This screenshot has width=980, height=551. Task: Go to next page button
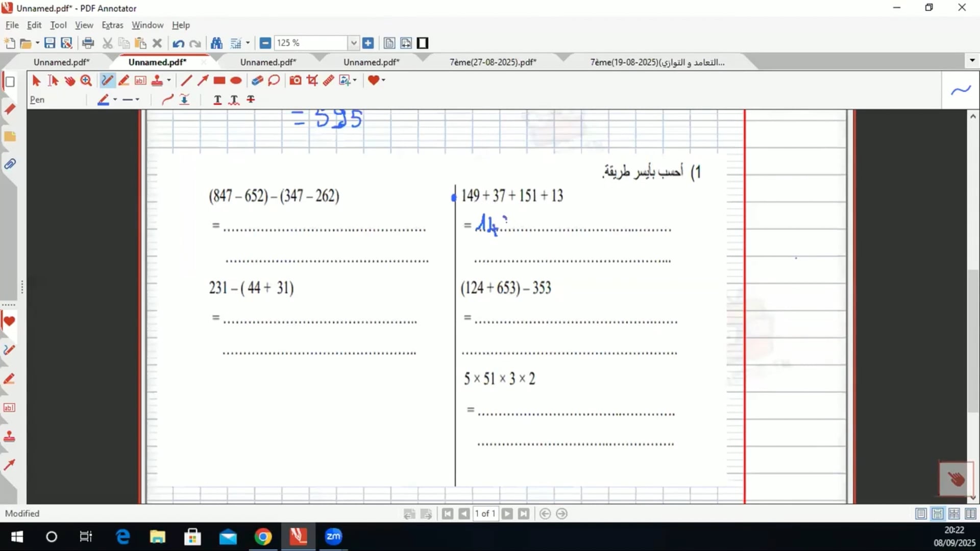tap(507, 514)
